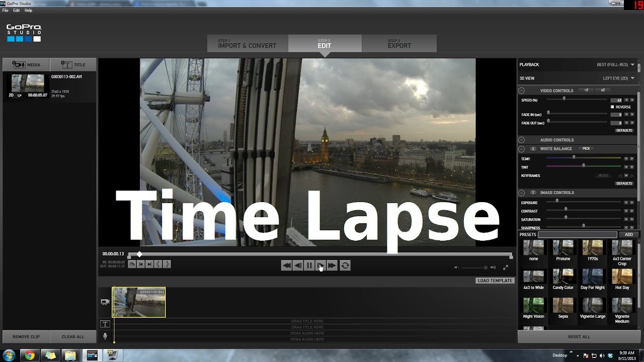Jump to previous edit point button
Image resolution: width=644 pixels, height=362 pixels.
tap(141, 264)
